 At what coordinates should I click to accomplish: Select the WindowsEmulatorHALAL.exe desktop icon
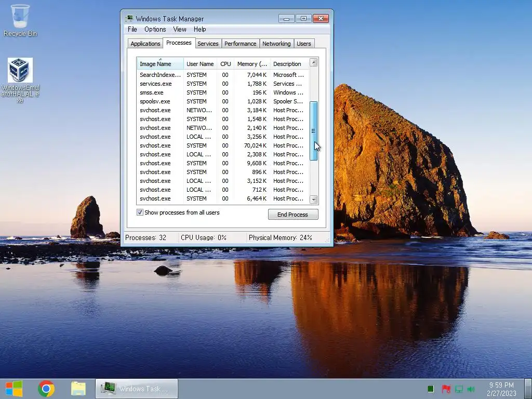[20, 80]
